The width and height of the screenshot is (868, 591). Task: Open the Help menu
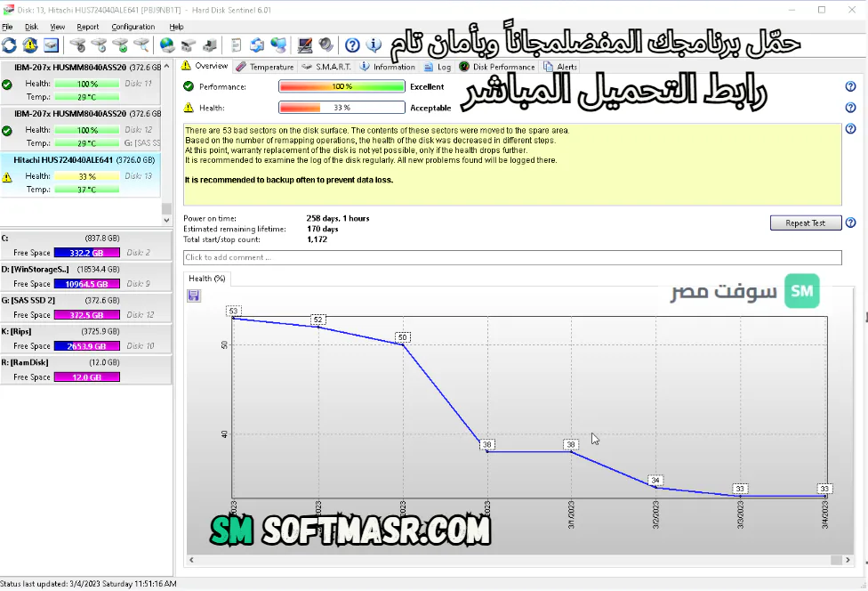click(x=177, y=27)
